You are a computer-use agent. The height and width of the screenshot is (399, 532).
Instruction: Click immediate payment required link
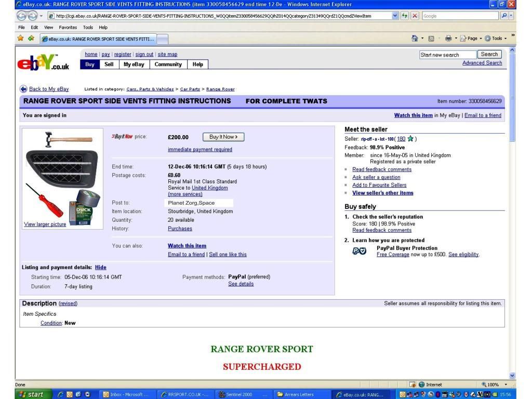click(x=200, y=149)
